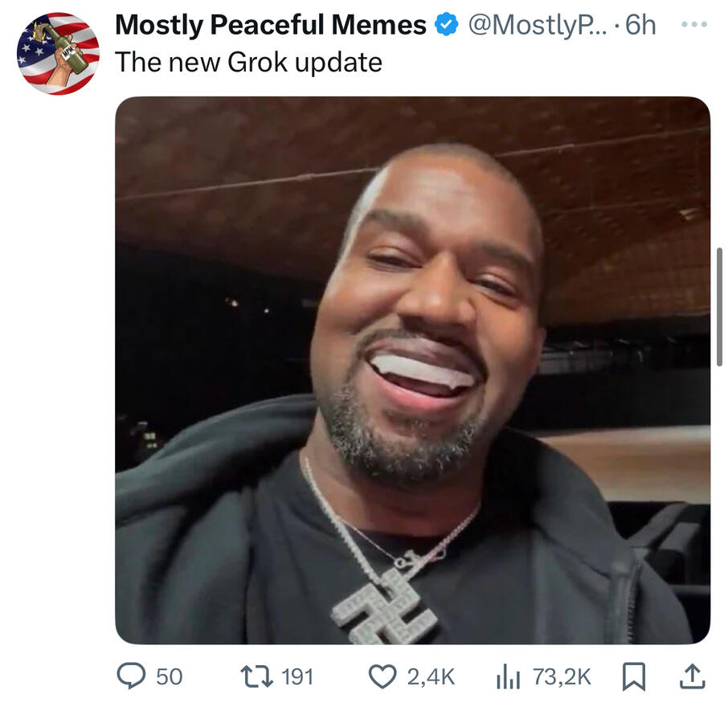Screen dimensions: 728x723
Task: Click the blue verified checkmark badge
Action: (446, 26)
